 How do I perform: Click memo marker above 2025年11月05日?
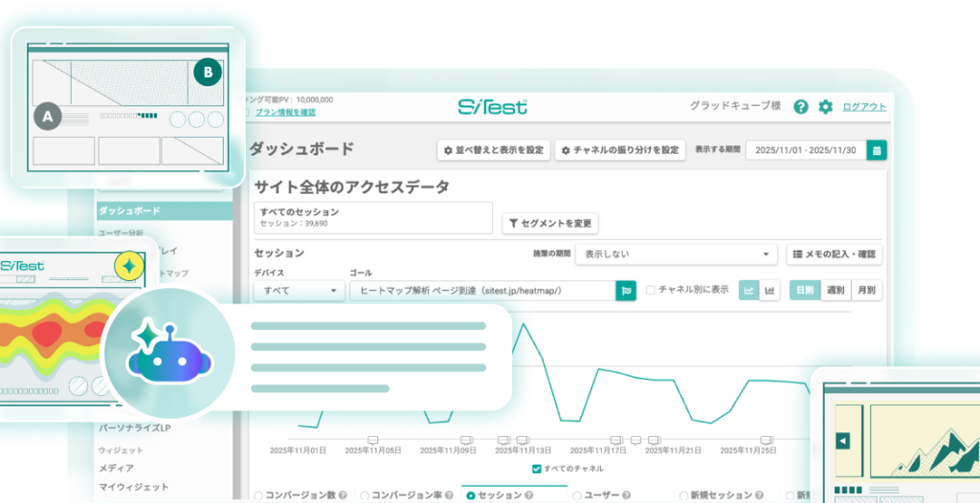coord(373,439)
